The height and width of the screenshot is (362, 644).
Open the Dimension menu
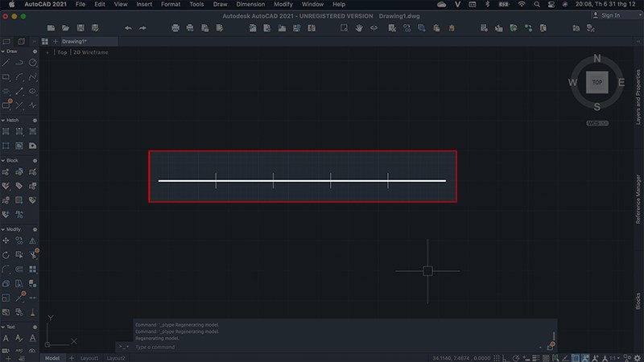tap(250, 4)
